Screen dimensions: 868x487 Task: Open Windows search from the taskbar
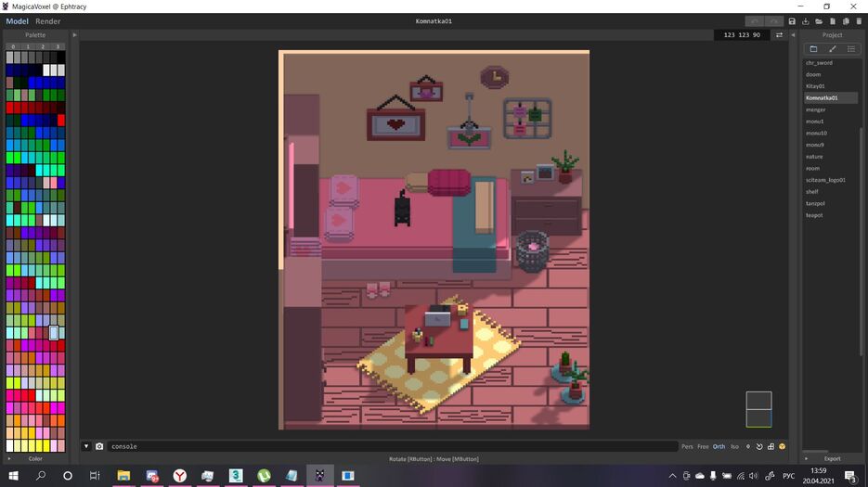click(x=41, y=475)
